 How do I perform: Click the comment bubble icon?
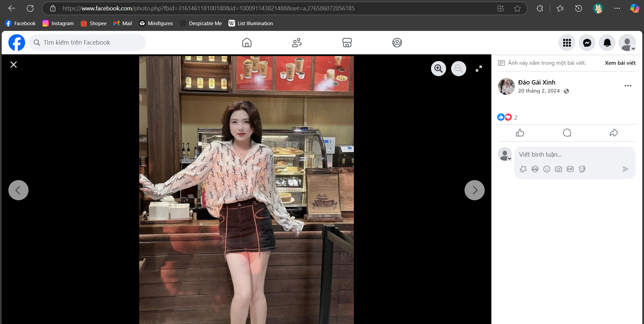pyautogui.click(x=567, y=133)
